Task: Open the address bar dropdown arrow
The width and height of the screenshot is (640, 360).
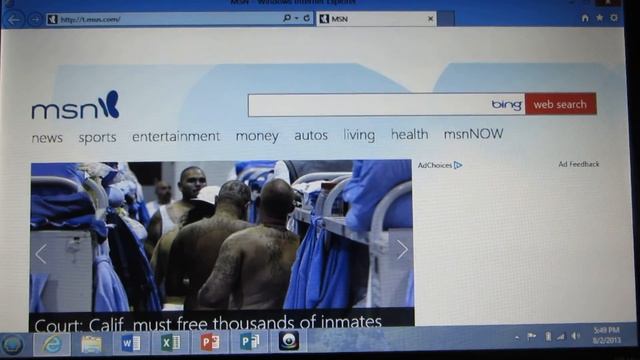Action: pyautogui.click(x=297, y=19)
